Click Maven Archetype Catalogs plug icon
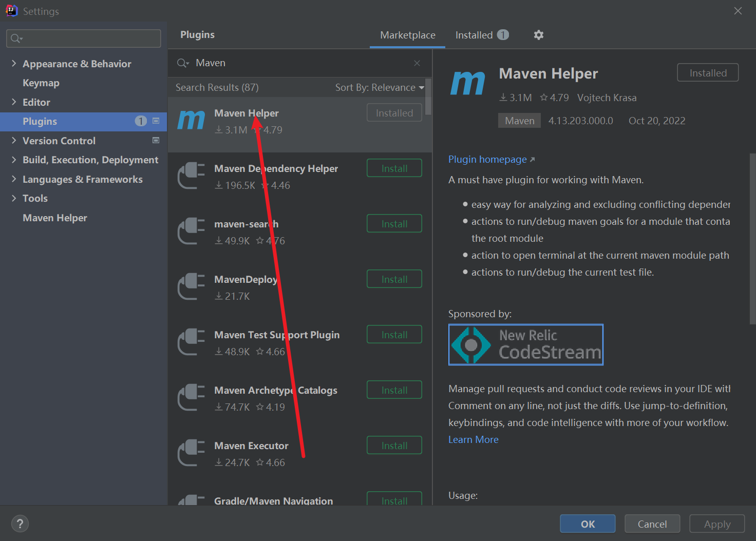Screen dimensions: 756x541 pos(191,397)
